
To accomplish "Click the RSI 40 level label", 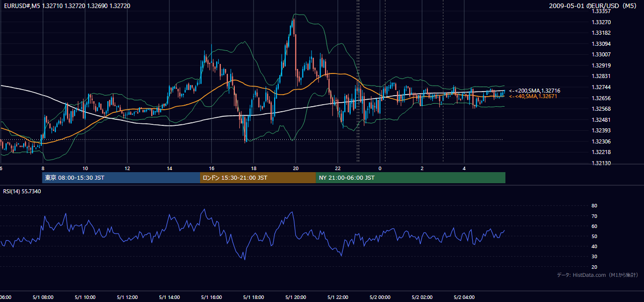I will click(594, 246).
